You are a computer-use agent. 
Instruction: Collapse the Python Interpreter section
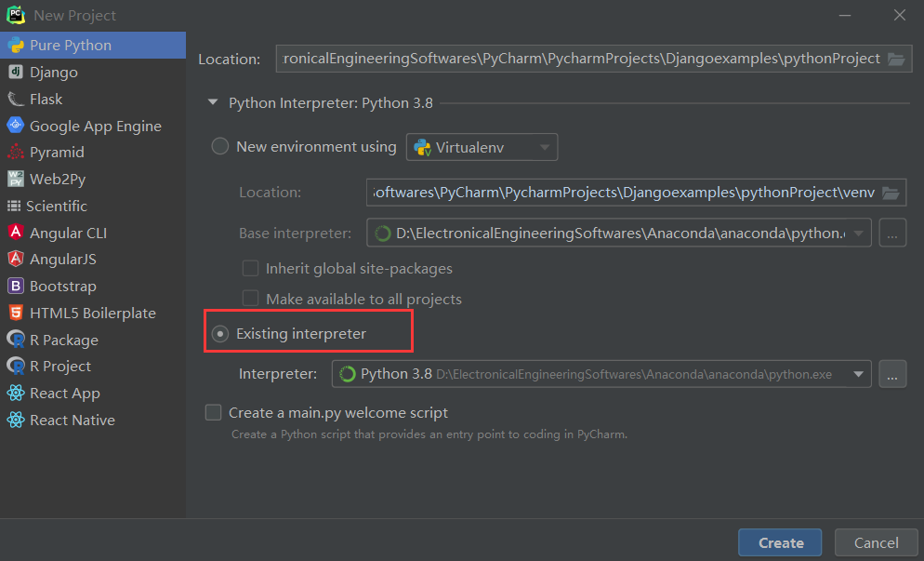coord(213,102)
